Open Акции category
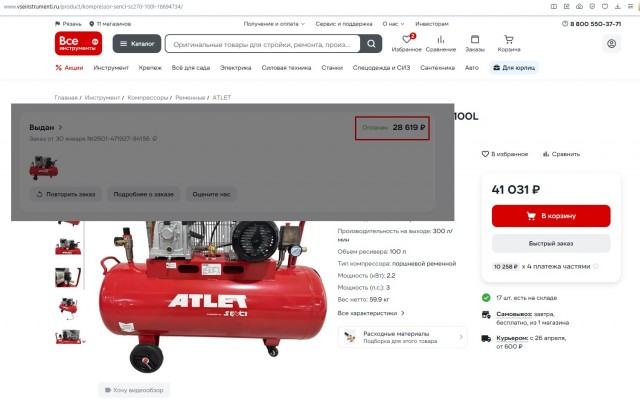The width and height of the screenshot is (640, 408). pos(69,68)
